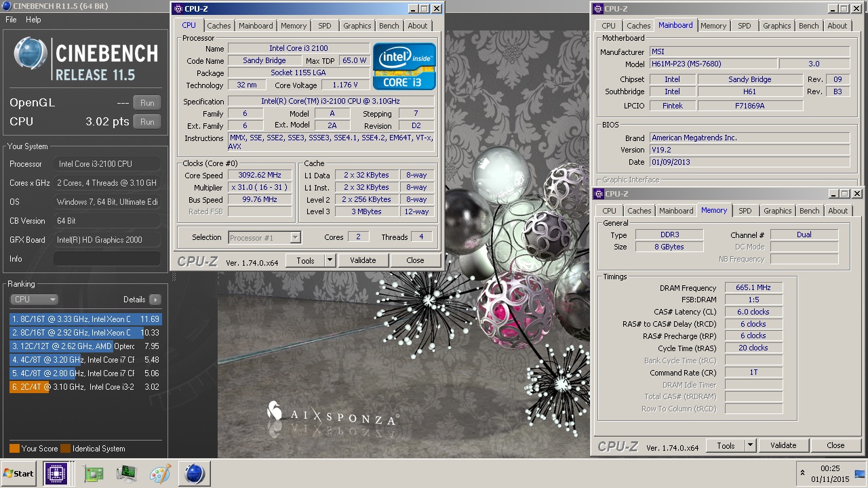
Task: Click Validate in main CPU-Z window
Action: coord(363,260)
